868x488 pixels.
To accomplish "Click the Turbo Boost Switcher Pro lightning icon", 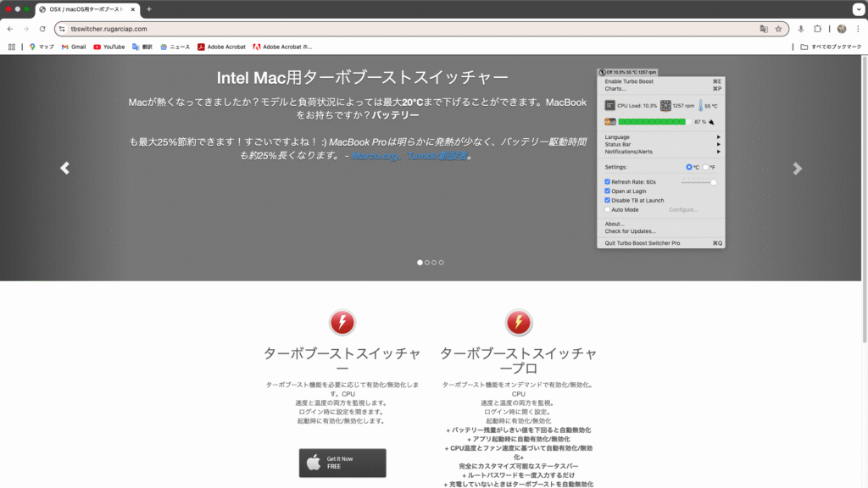I will pos(519,322).
